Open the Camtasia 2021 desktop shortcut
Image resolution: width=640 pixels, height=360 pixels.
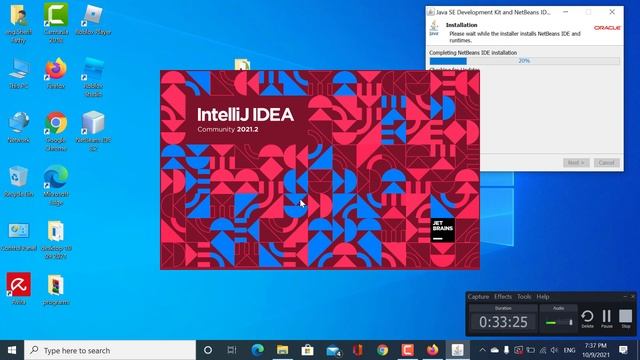coord(56,22)
